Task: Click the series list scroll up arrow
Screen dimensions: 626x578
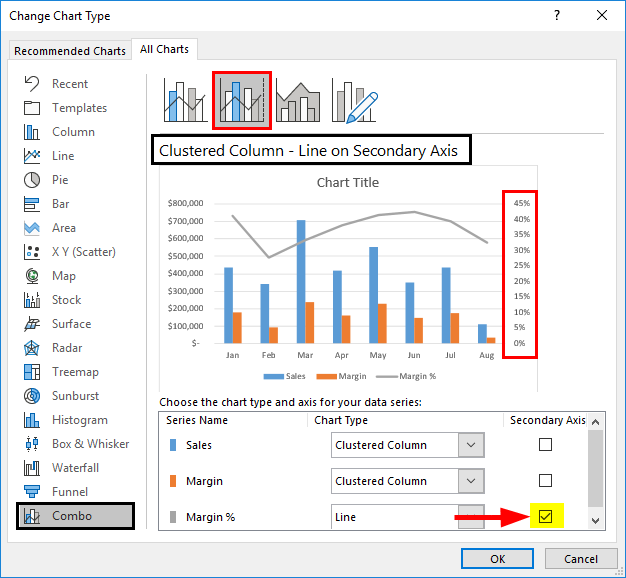Action: coord(595,422)
